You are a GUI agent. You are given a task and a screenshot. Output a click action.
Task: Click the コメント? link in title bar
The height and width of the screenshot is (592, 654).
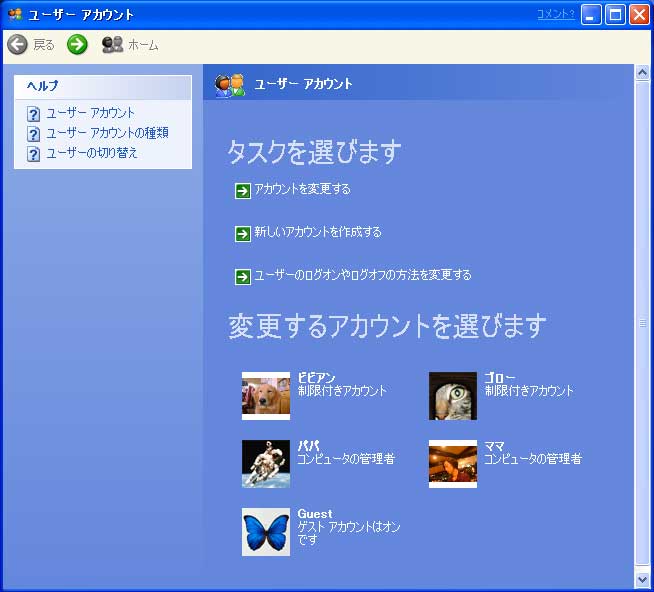pos(556,15)
